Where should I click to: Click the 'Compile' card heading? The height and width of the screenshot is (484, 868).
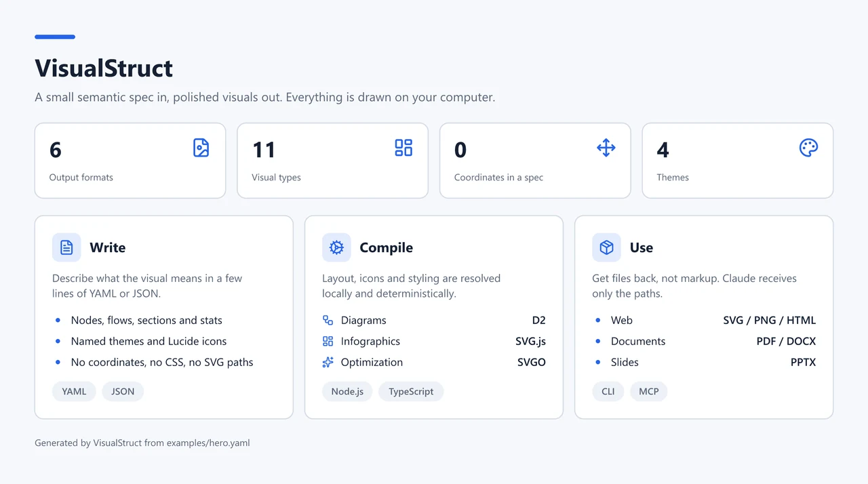click(x=386, y=248)
